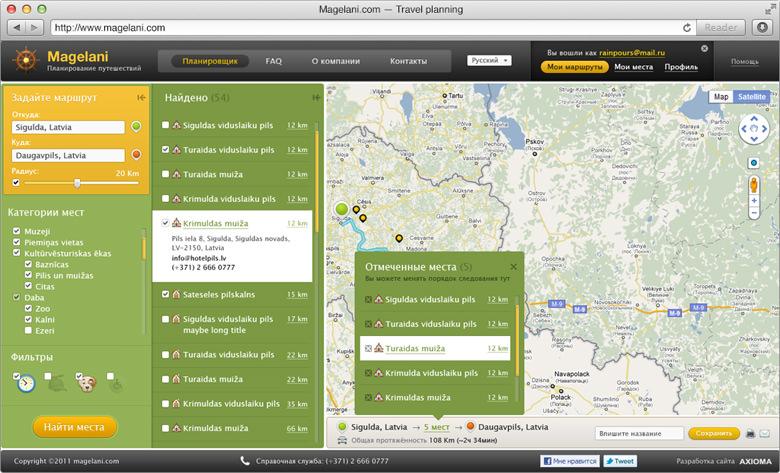The width and height of the screenshot is (780, 473).
Task: Click the reload icon in address bar
Action: coord(687,27)
